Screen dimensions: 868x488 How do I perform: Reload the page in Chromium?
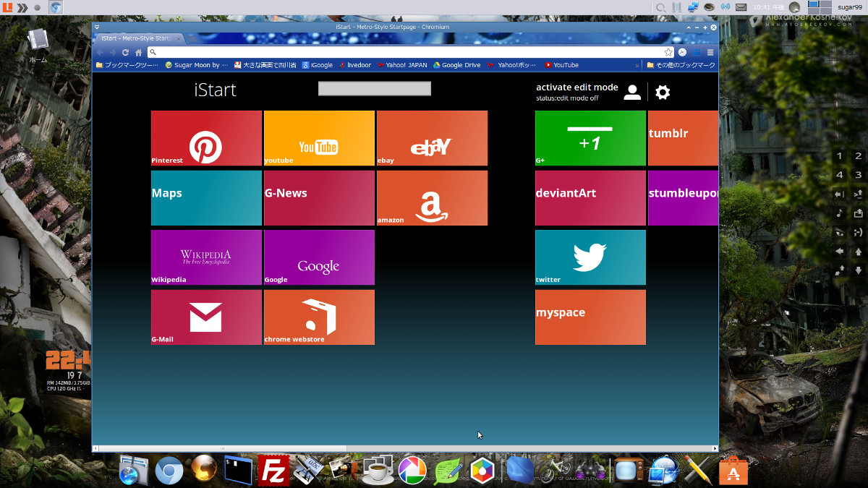(125, 52)
